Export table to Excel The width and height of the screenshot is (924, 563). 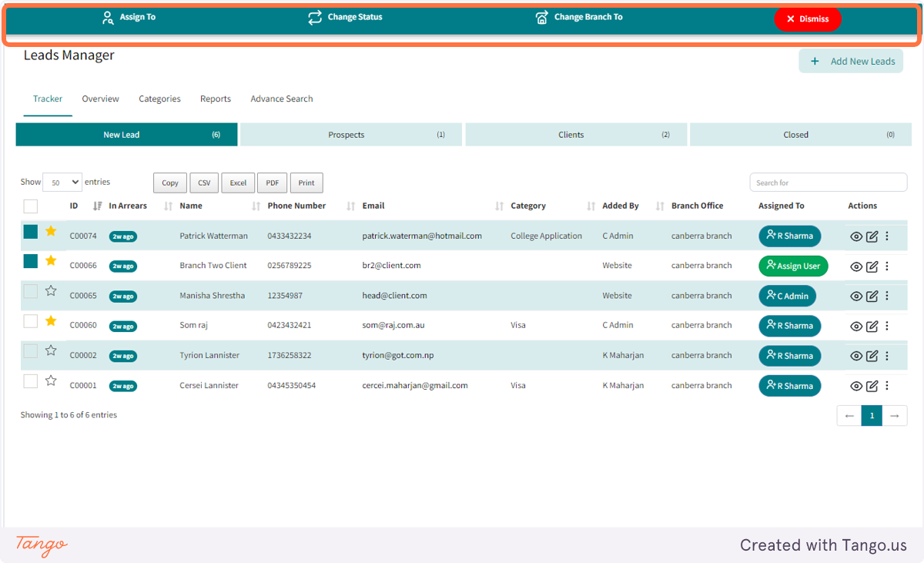click(238, 183)
